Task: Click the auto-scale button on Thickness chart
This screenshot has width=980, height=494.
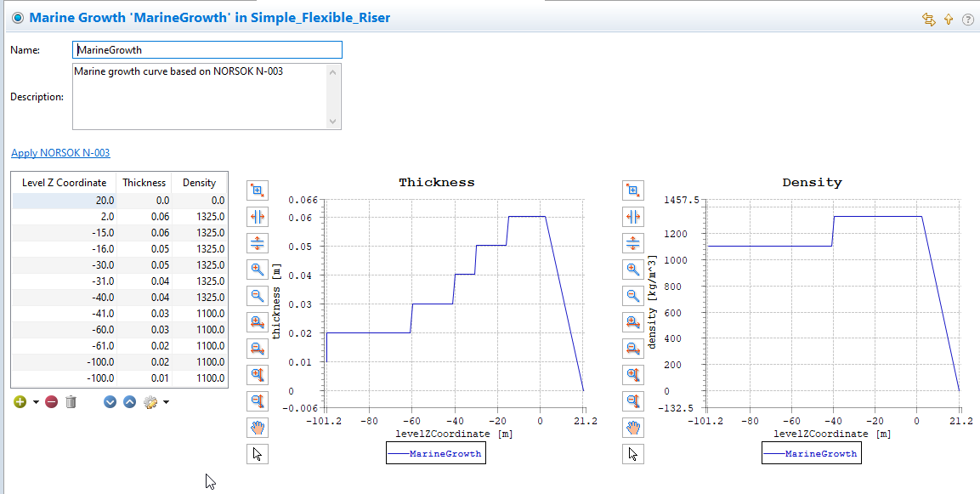Action: 257,190
